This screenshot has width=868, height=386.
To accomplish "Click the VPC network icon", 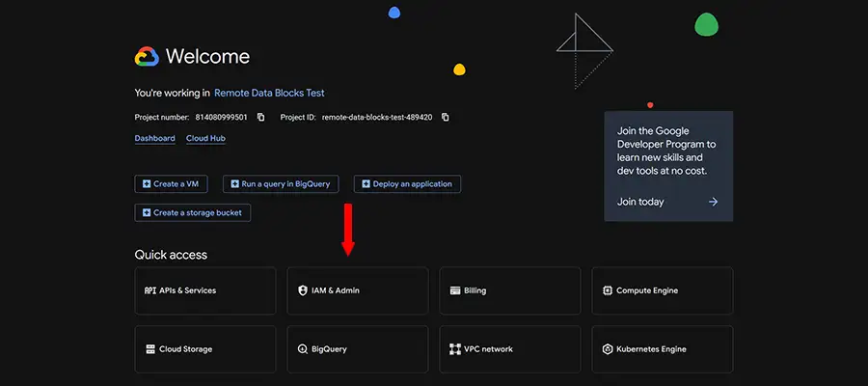I will point(455,349).
